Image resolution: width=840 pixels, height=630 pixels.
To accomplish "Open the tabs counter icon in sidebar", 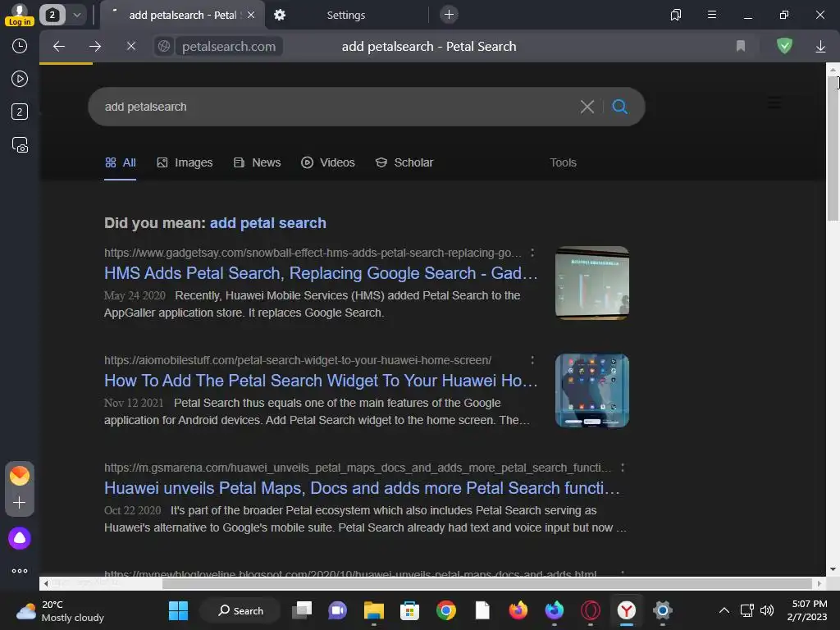I will tap(20, 112).
